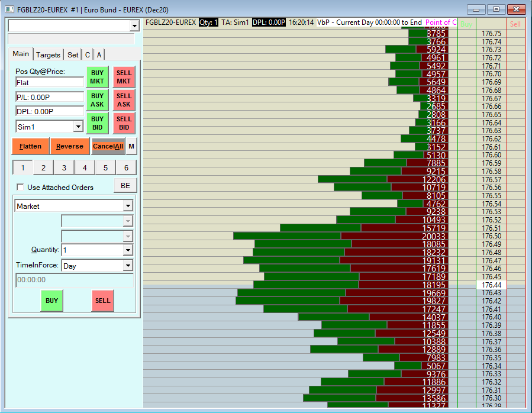This screenshot has width=532, height=413.
Task: Open the A tab
Action: [99, 54]
